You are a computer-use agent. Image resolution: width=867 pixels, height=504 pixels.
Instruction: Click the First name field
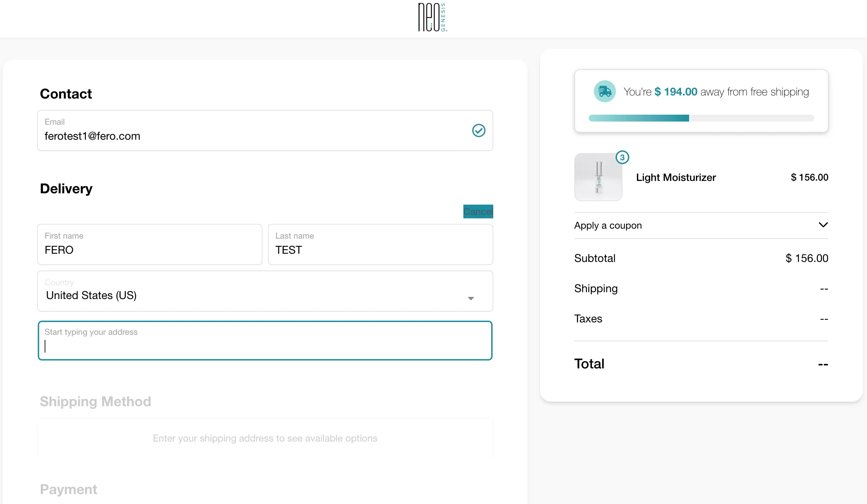(x=150, y=244)
